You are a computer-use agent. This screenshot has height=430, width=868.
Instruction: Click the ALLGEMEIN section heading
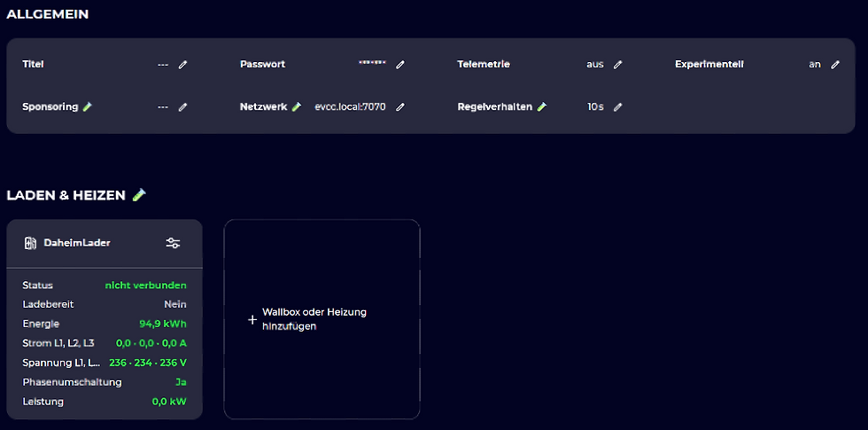48,14
